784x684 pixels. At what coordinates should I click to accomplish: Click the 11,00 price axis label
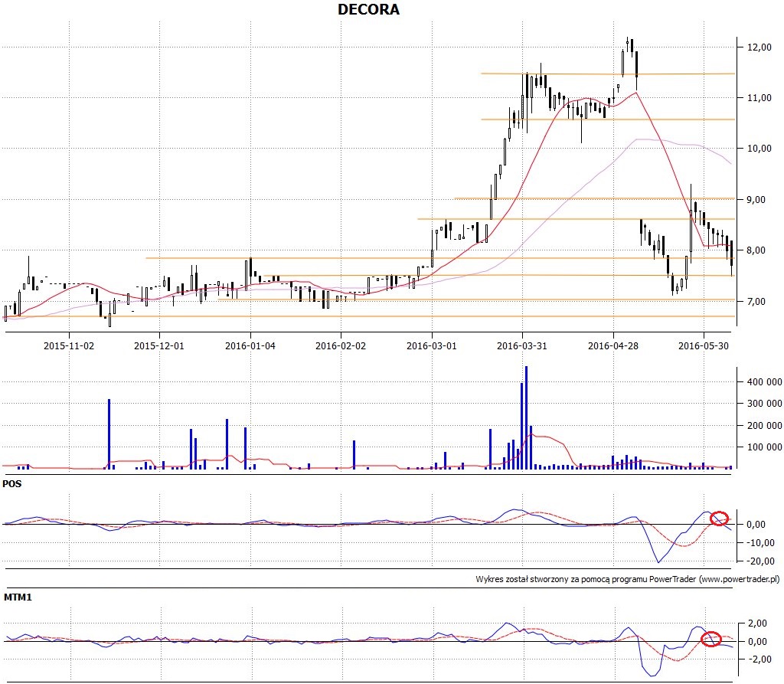tap(759, 98)
